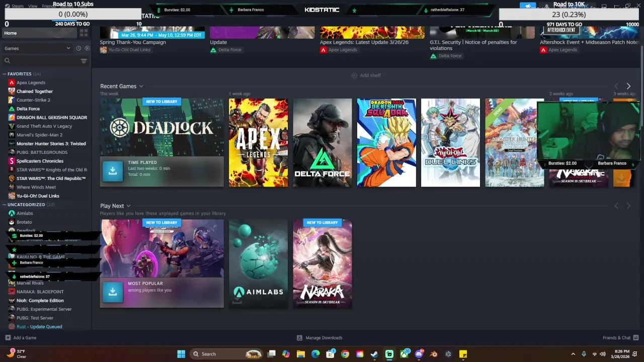Select Chained Together in favorites list
Image resolution: width=644 pixels, height=362 pixels.
[34, 92]
